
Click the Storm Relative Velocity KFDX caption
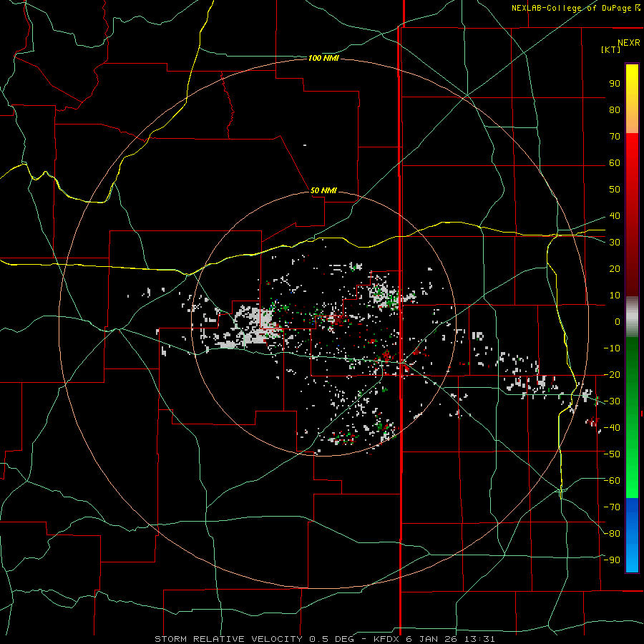point(324,639)
